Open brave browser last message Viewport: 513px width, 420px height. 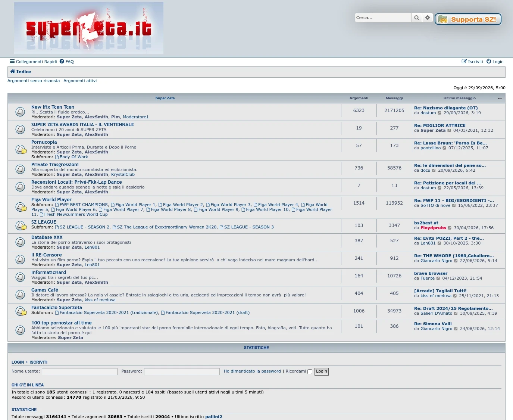click(x=431, y=273)
